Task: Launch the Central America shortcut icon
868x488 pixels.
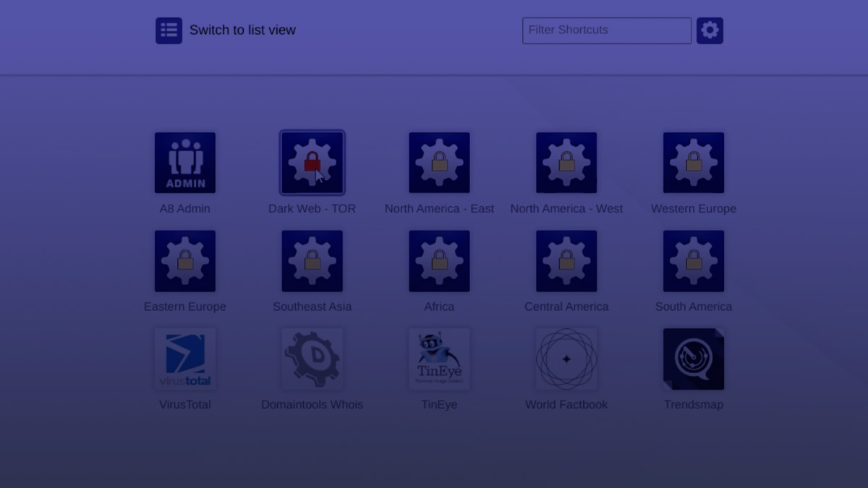Action: coord(566,261)
